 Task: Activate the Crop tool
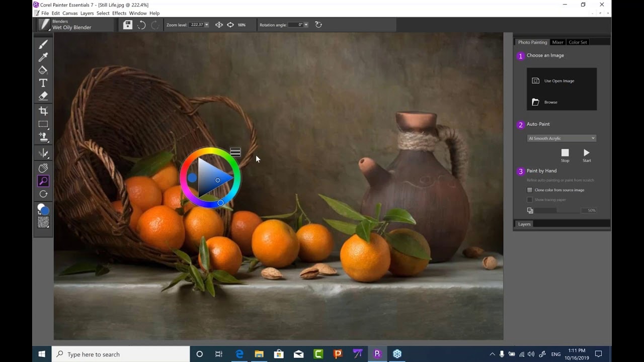pos(43,111)
